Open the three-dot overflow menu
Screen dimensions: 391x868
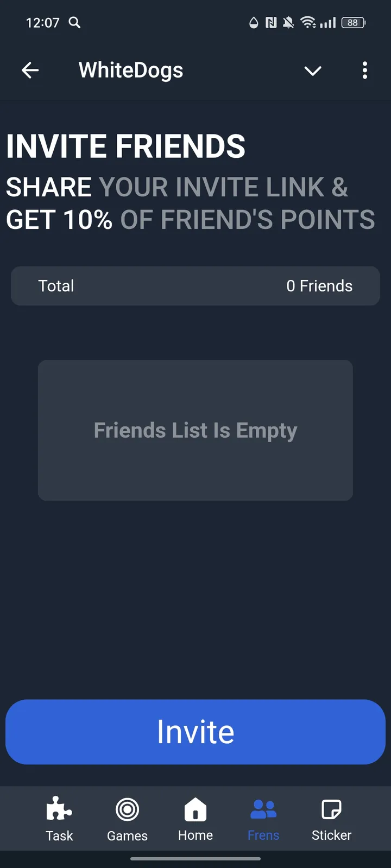[364, 70]
